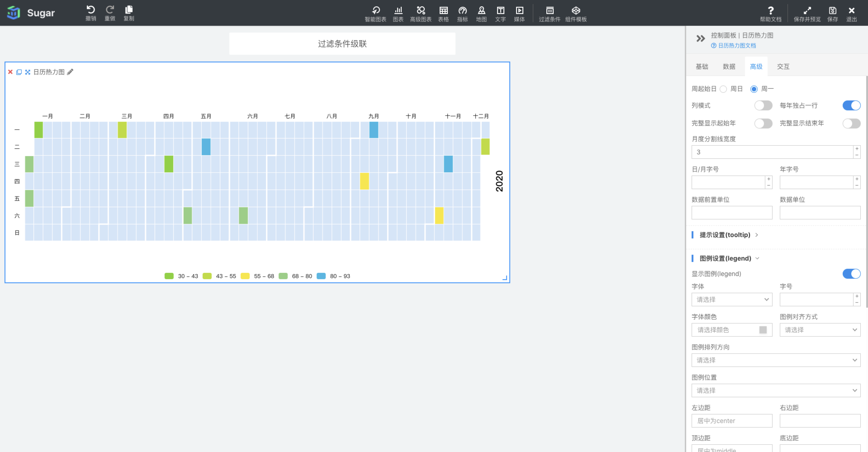This screenshot has width=868, height=452.
Task: Open the component templates (组件模板) icon
Action: point(576,10)
